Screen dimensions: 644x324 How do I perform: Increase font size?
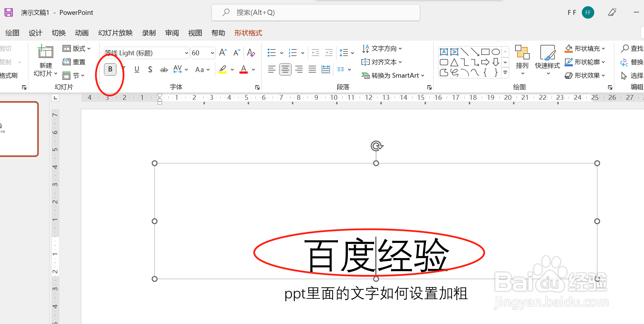coord(223,53)
